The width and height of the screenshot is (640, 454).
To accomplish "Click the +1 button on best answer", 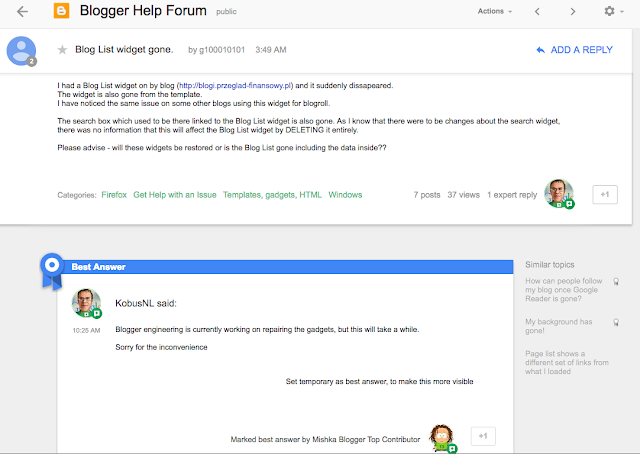I will tap(483, 436).
